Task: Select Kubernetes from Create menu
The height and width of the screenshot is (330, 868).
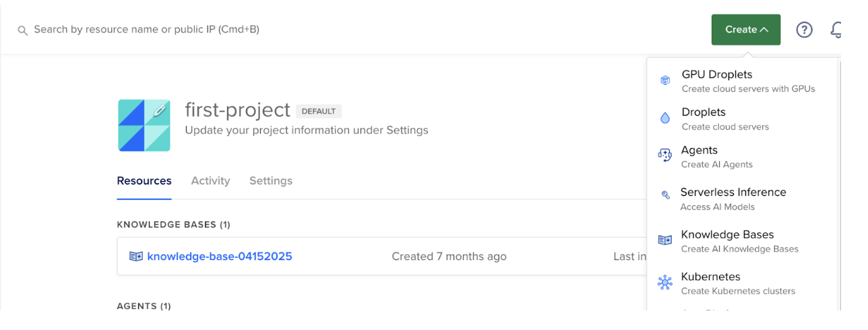Action: [710, 277]
